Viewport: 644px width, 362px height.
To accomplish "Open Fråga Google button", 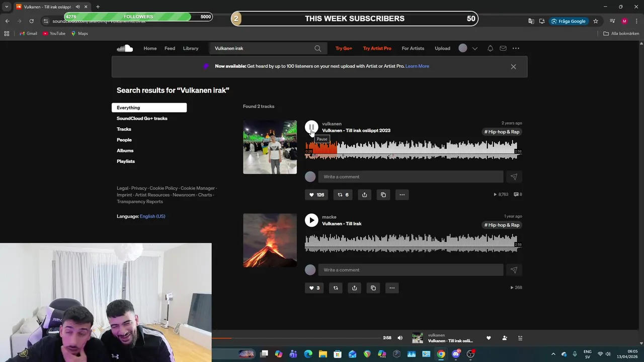I will (x=568, y=21).
